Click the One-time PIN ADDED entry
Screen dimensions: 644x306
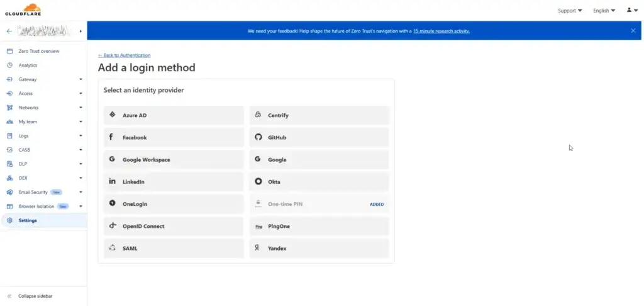[319, 204]
